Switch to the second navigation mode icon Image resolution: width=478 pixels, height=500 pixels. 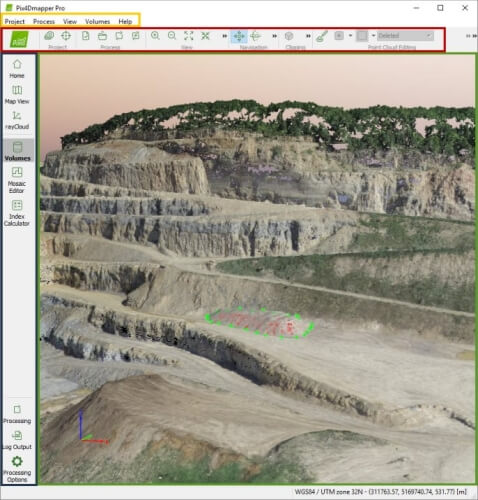click(x=256, y=36)
